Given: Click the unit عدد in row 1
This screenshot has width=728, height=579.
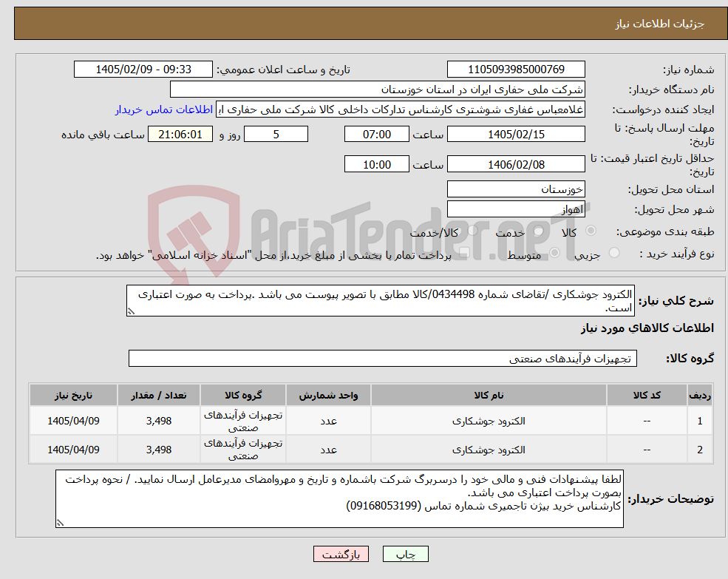Looking at the screenshot, I should (x=328, y=421).
